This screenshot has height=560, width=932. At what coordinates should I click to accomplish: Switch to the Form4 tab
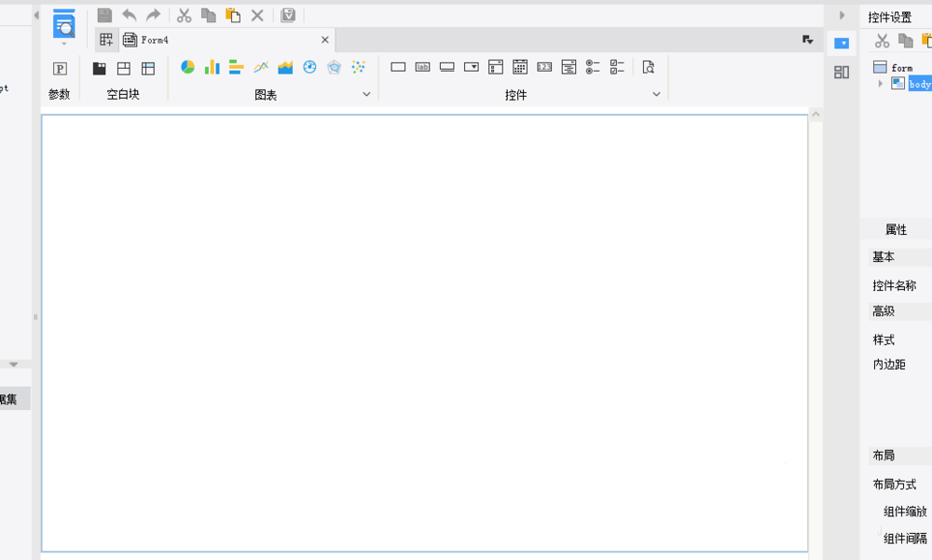click(155, 40)
